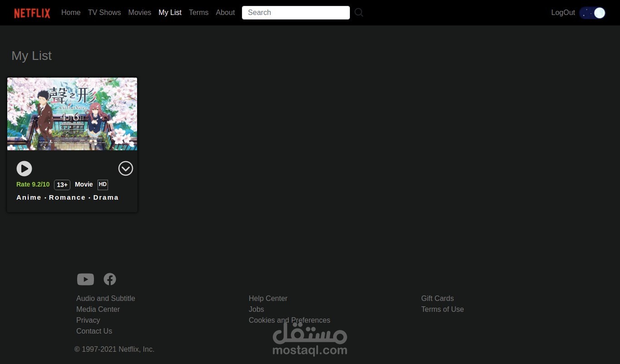Click the My List page heading
Screen dimensions: 620x364
click(x=31, y=56)
